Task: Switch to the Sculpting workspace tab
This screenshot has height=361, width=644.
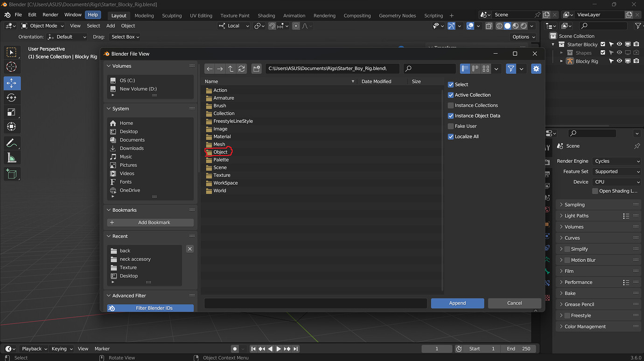Action: [172, 15]
